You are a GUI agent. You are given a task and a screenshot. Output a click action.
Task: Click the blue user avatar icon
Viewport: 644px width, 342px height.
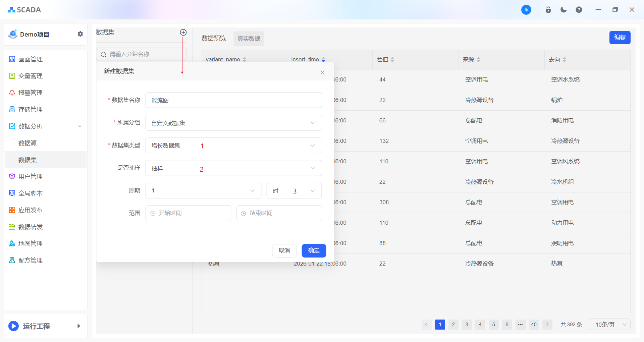coord(526,10)
